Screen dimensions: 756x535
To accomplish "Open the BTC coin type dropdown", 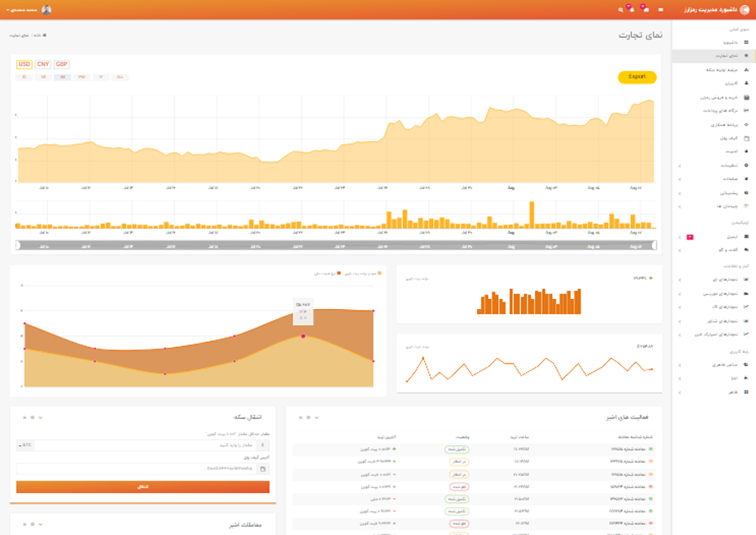I will pos(25,445).
